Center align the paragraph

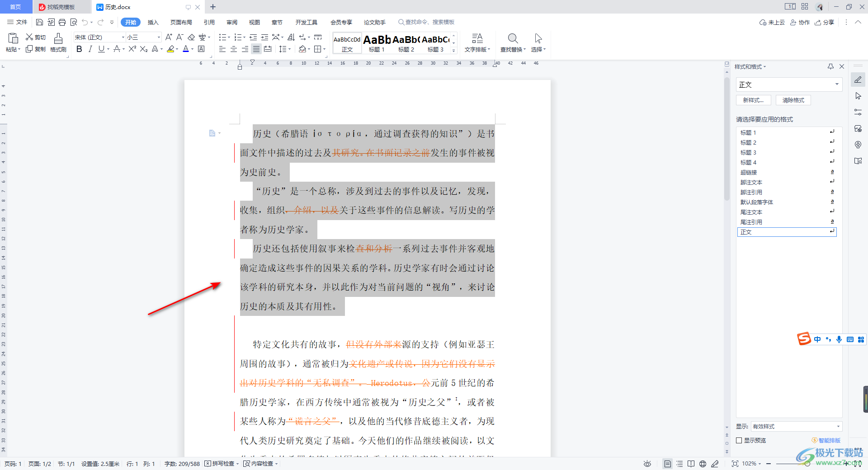[233, 49]
